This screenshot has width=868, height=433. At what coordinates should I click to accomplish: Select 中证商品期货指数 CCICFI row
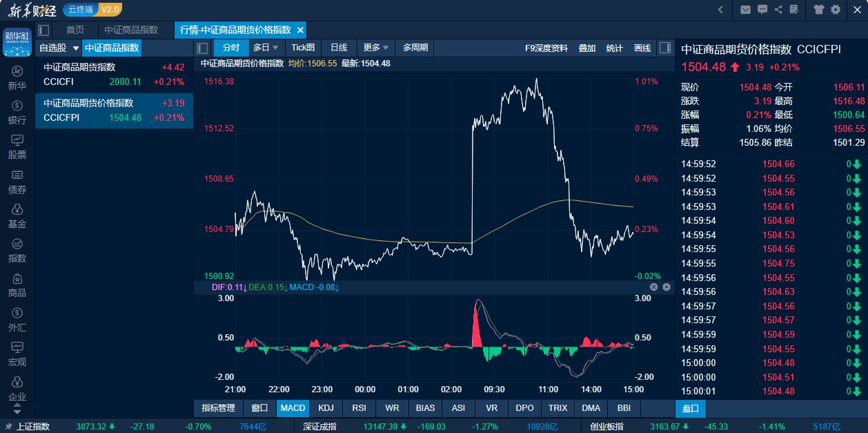114,75
